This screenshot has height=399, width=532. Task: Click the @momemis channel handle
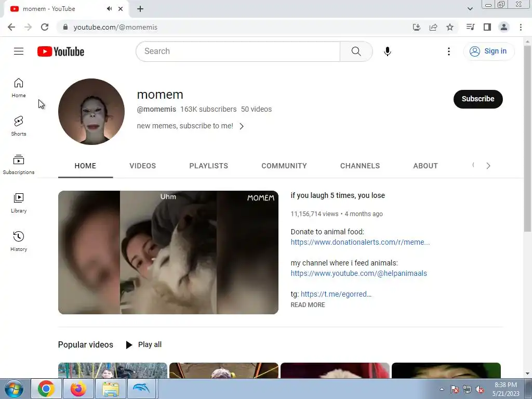(156, 109)
